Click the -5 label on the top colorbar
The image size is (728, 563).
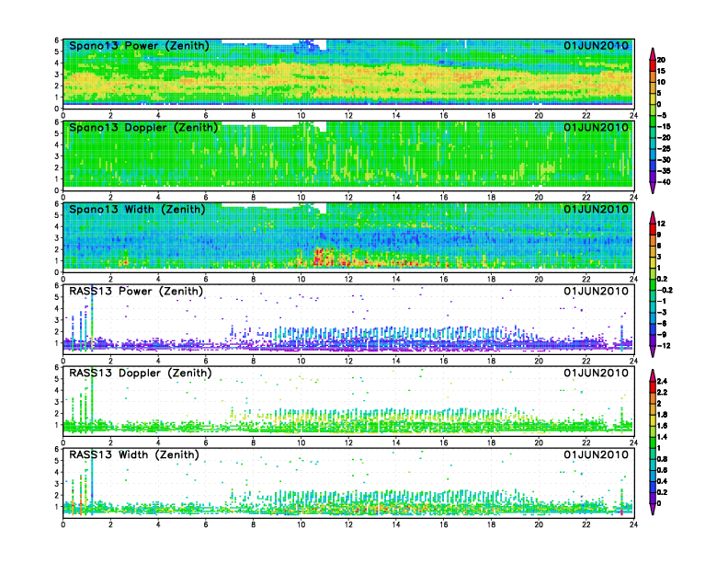click(x=662, y=115)
